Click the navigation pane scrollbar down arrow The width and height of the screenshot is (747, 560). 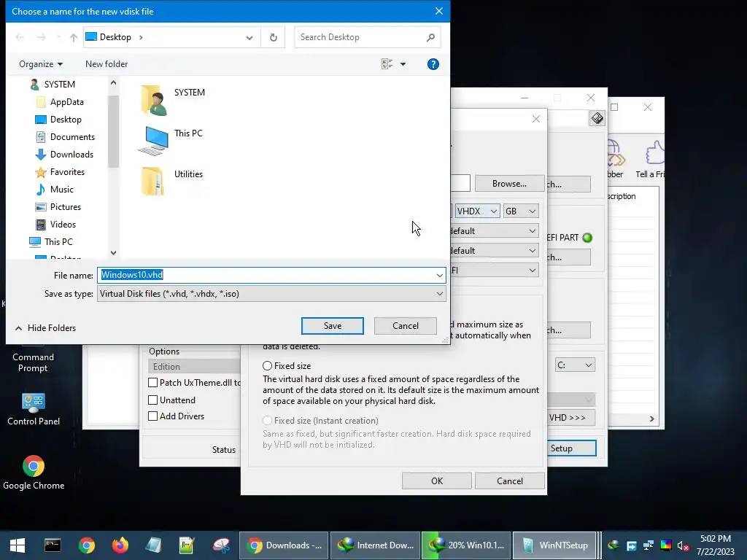point(113,253)
